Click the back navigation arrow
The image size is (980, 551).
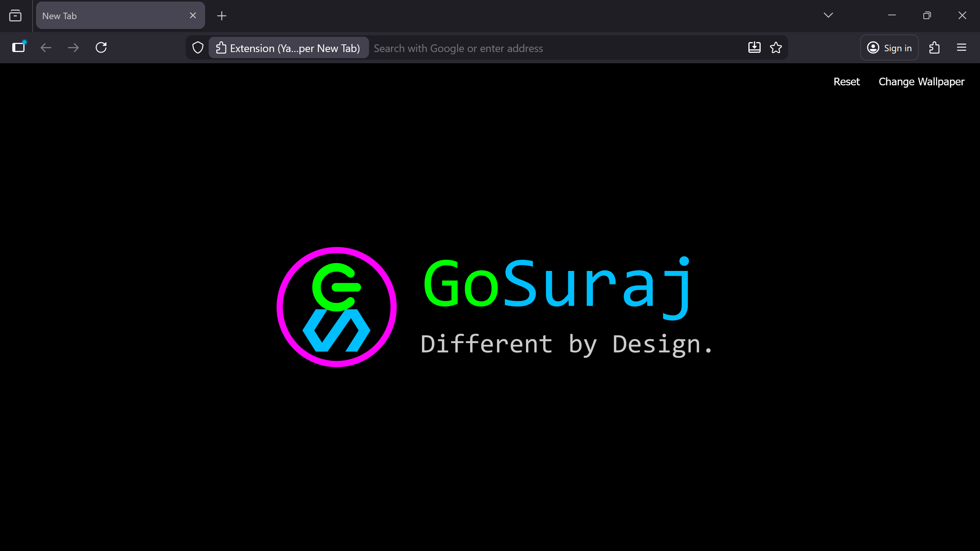(x=46, y=47)
